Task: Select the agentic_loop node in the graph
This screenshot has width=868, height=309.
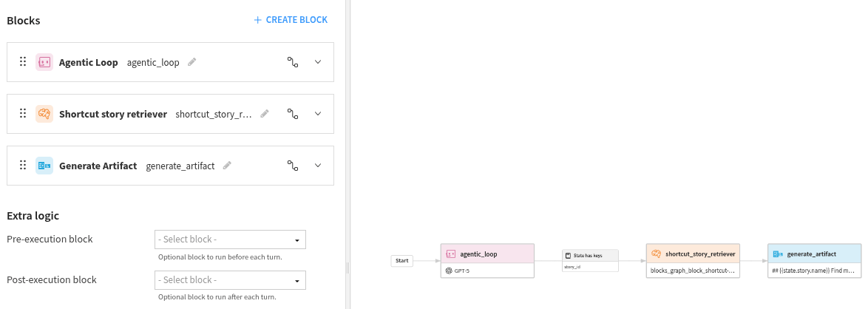Action: coord(486,254)
